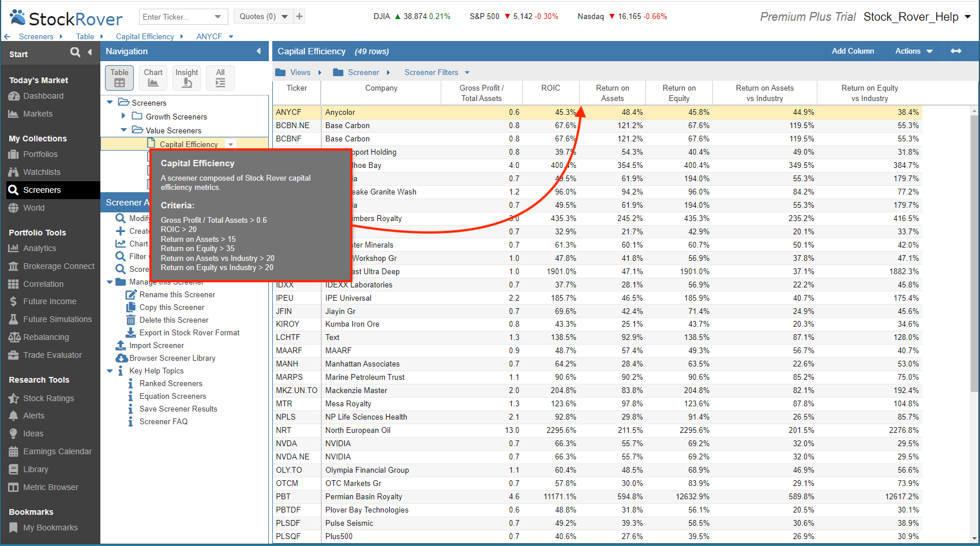
Task: Open Screener FAQ help topic
Action: 163,421
